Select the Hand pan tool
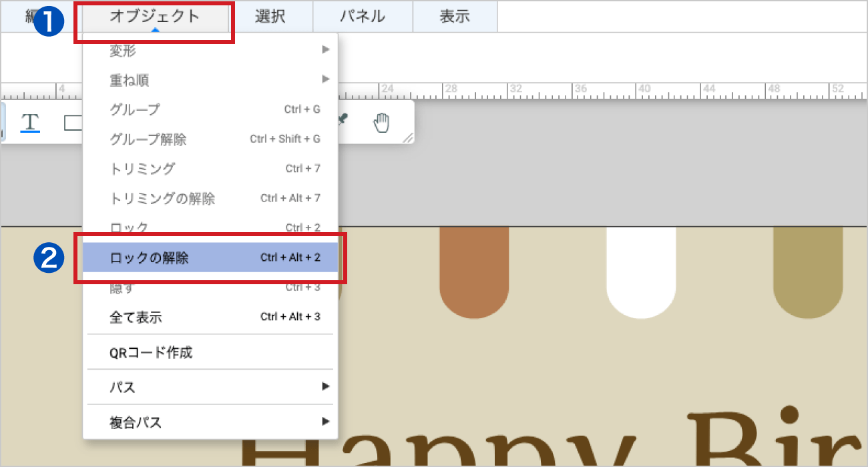Screen dimensions: 868x467 [x=381, y=123]
